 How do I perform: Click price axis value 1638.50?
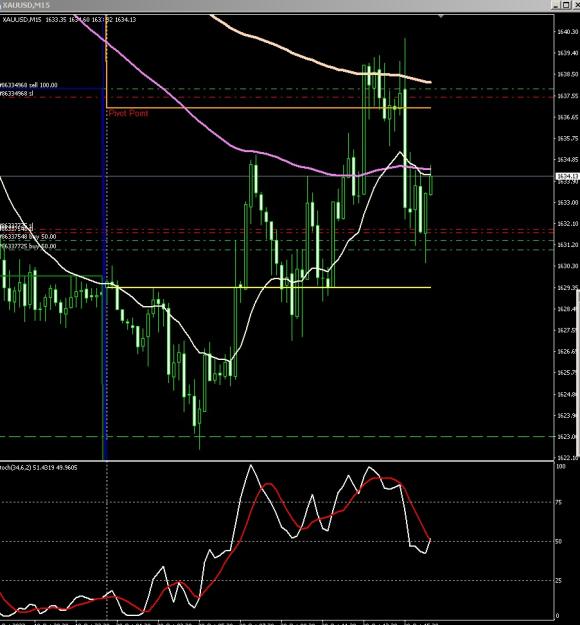click(x=567, y=74)
